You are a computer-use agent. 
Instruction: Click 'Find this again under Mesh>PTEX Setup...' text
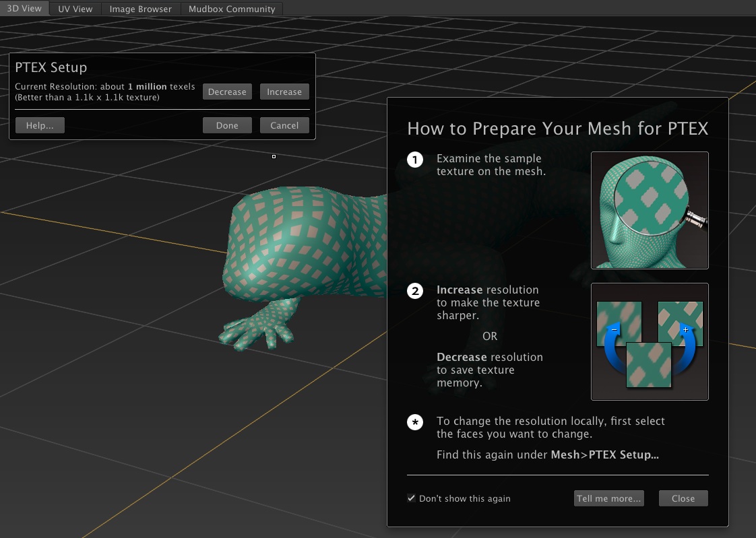tap(548, 455)
